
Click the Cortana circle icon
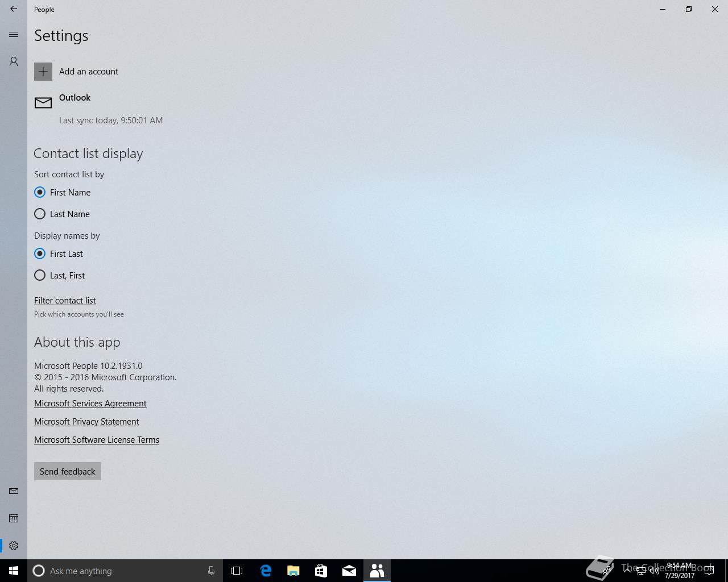point(39,571)
